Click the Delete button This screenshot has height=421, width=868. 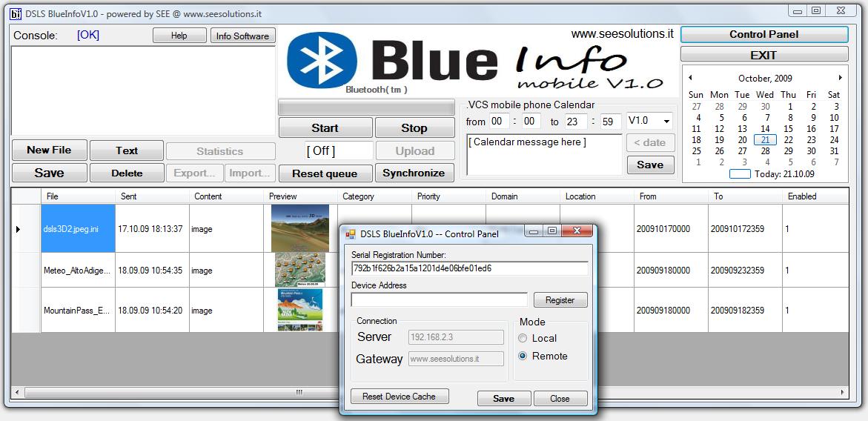click(x=127, y=173)
